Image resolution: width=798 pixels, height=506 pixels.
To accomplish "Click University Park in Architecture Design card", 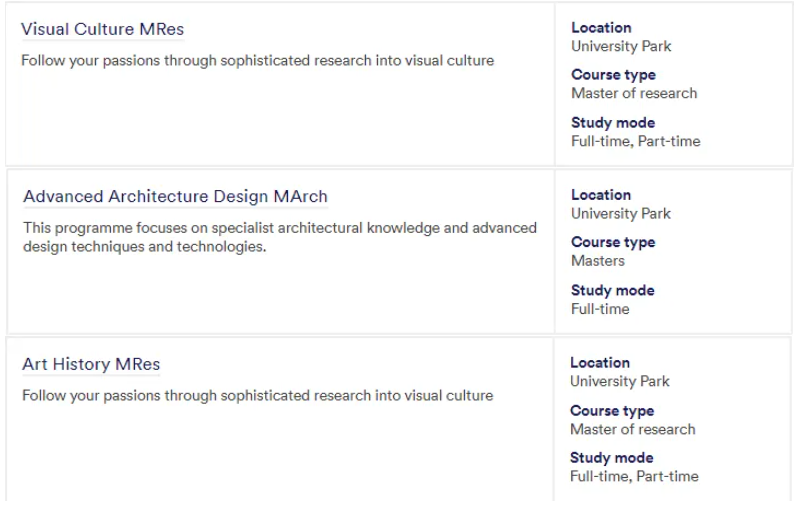I will point(621,214).
